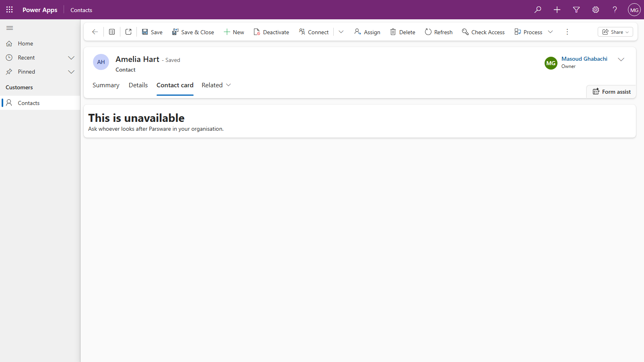The height and width of the screenshot is (362, 644).
Task: Expand the Connect dropdown chevron
Action: pos(341,32)
